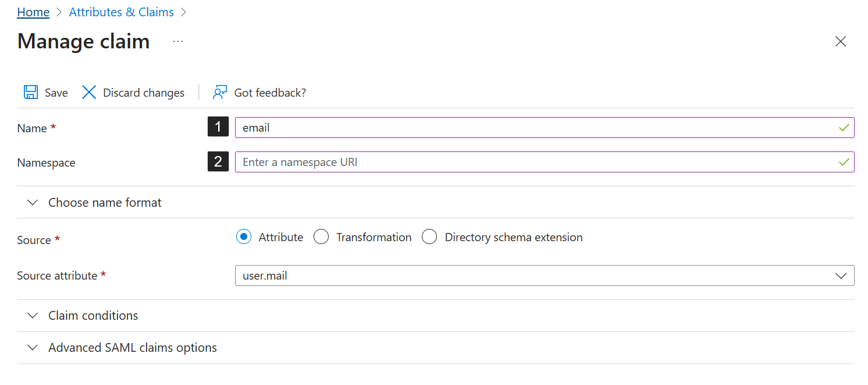Screen dimensions: 868x385
Task: Click the Name field green checkmark
Action: point(844,128)
